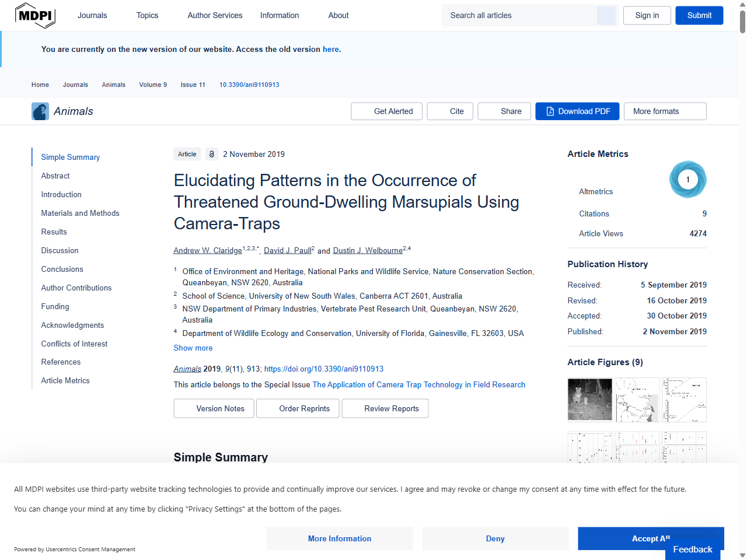Click Show more to expand affiliations
This screenshot has width=747, height=560.
(x=193, y=348)
